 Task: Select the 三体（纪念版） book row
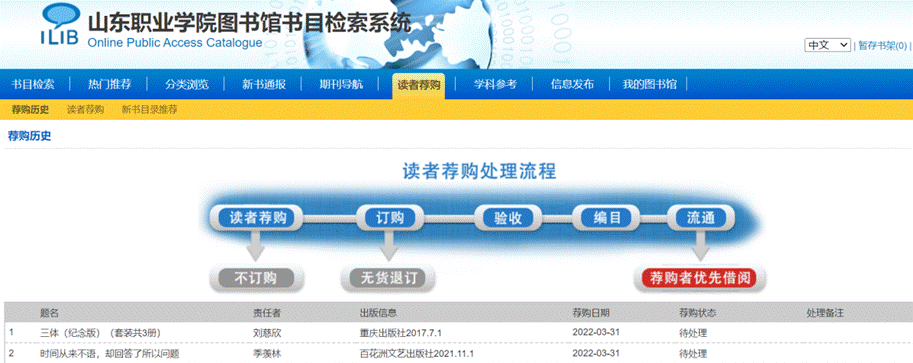(456, 333)
